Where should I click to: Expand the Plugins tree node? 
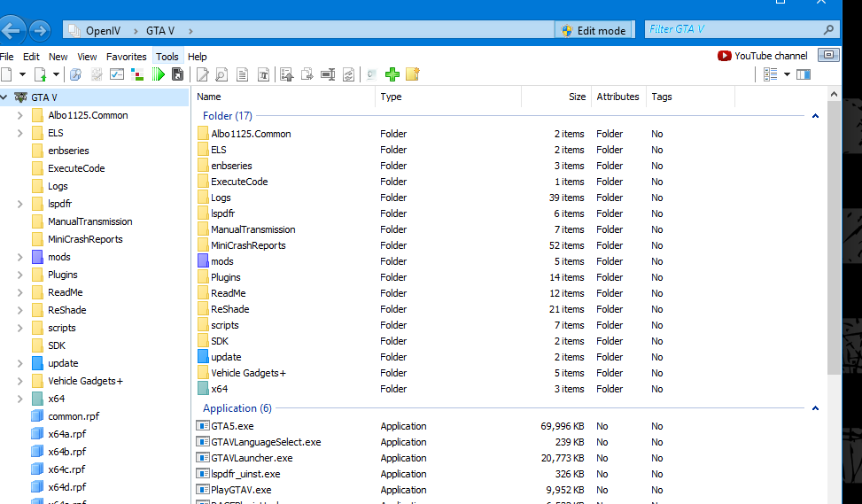coord(19,275)
